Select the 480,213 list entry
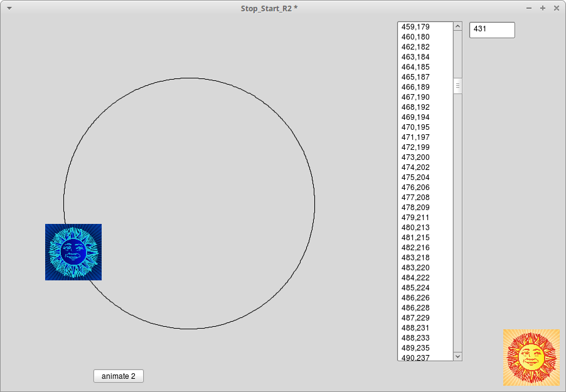566x392 pixels. [x=415, y=228]
